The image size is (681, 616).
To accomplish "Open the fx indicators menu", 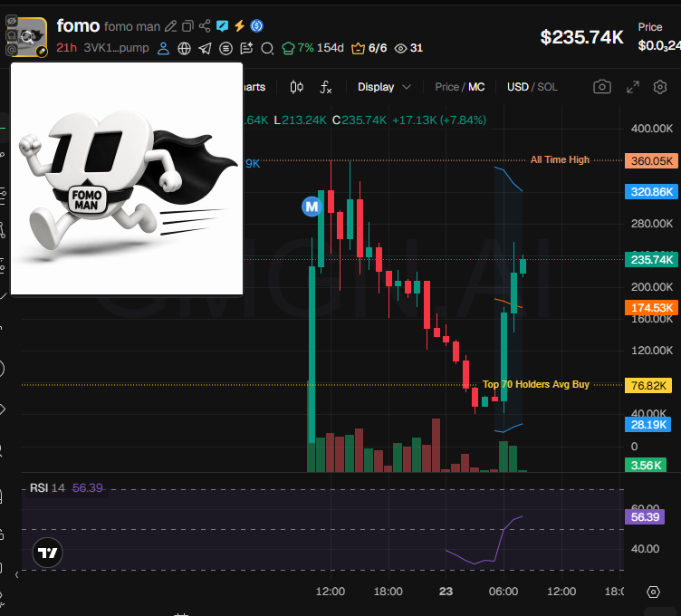I will click(x=325, y=87).
